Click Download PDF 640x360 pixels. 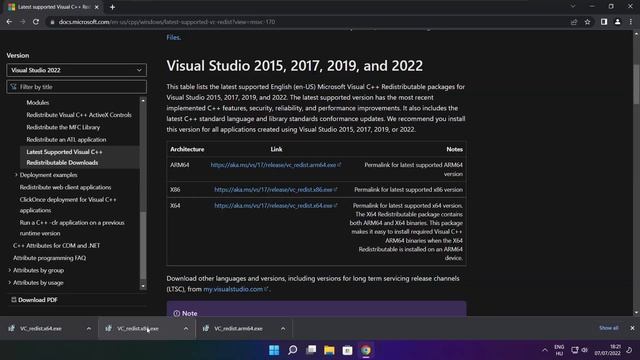point(34,300)
